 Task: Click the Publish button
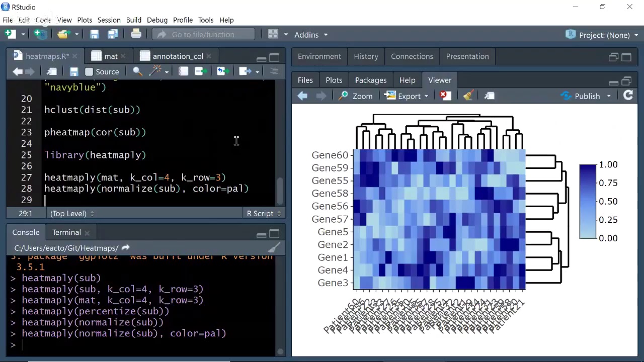click(582, 96)
